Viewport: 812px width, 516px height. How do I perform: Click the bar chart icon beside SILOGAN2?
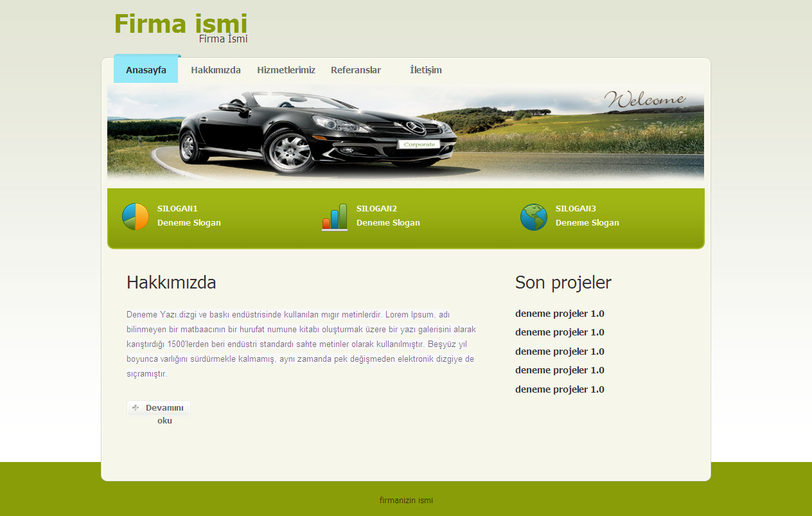coord(335,217)
